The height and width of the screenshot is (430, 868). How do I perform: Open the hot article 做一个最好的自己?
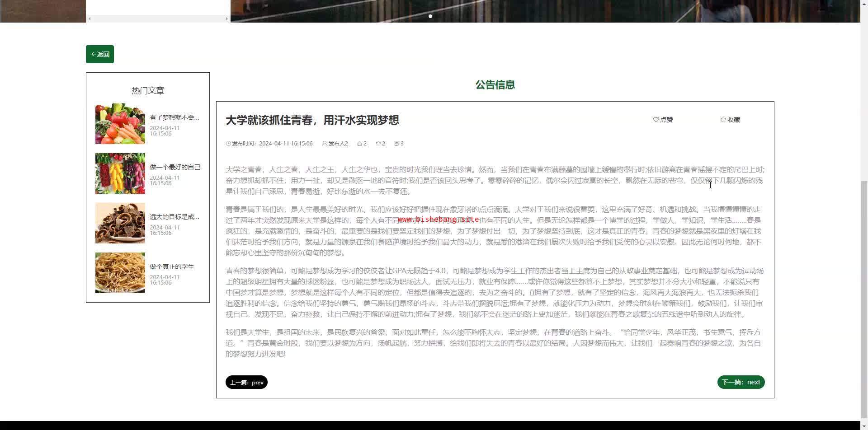click(175, 167)
